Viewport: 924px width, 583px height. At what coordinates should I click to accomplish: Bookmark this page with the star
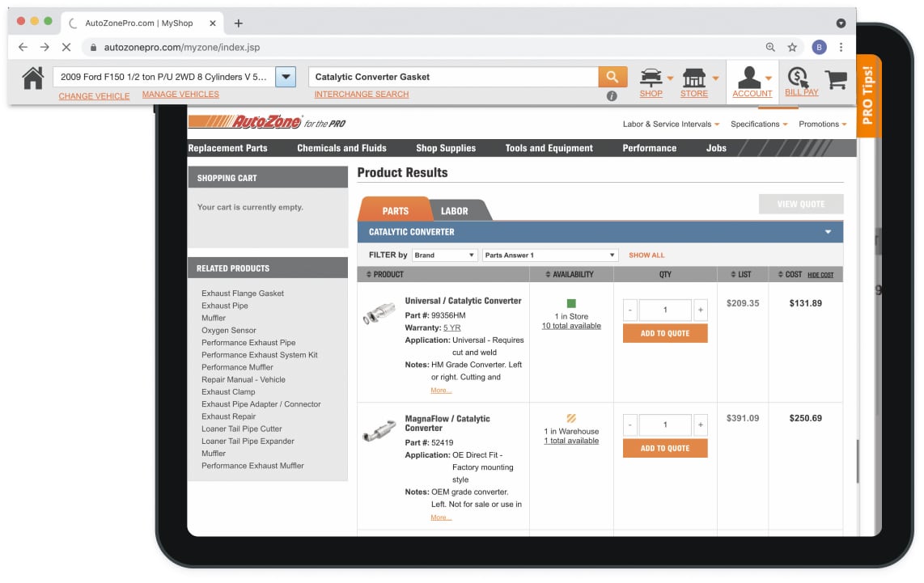(793, 47)
